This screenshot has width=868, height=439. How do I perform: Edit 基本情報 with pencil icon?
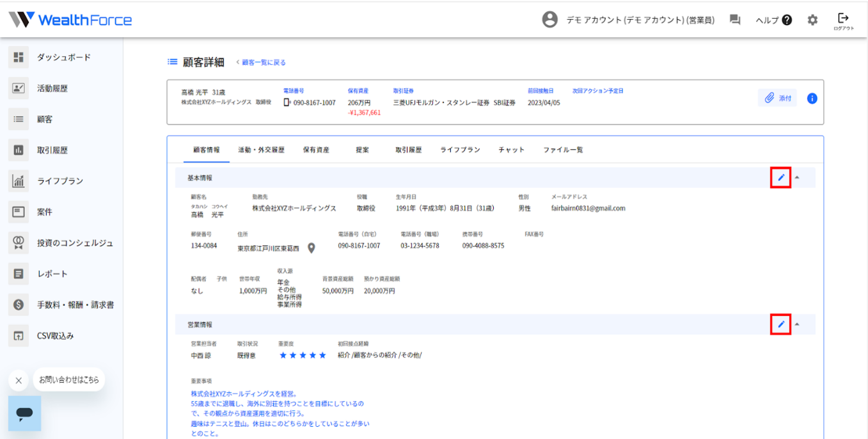(x=781, y=177)
